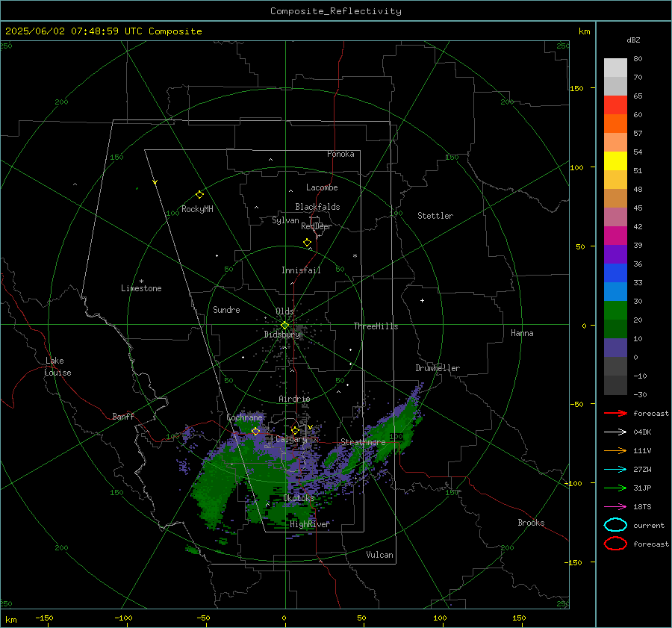This screenshot has width=672, height=628.
Task: Click the Drumheller city label
Action: click(x=438, y=368)
